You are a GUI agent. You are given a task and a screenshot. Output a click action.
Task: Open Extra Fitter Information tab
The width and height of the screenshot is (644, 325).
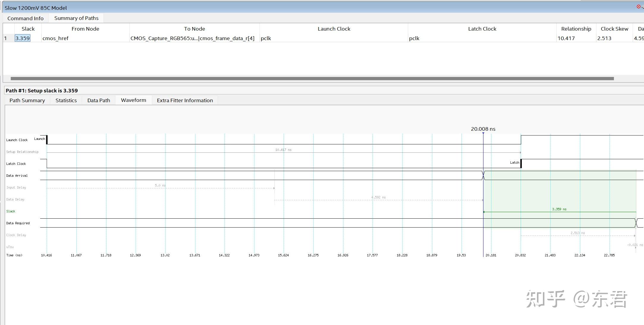coord(185,100)
